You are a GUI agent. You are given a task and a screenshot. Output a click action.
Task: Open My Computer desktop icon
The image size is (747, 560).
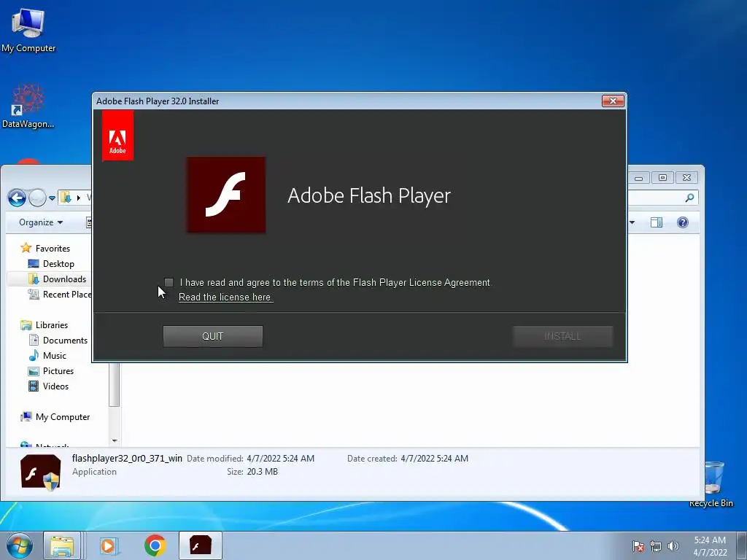(x=28, y=29)
